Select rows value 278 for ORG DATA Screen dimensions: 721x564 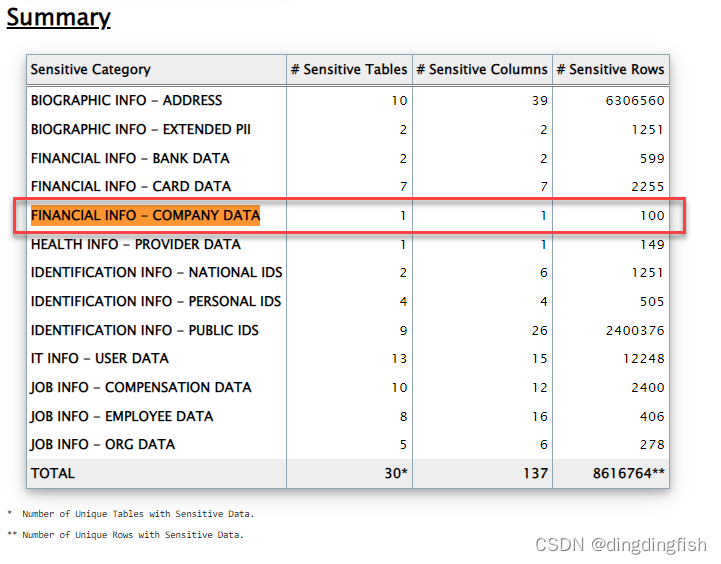click(652, 444)
